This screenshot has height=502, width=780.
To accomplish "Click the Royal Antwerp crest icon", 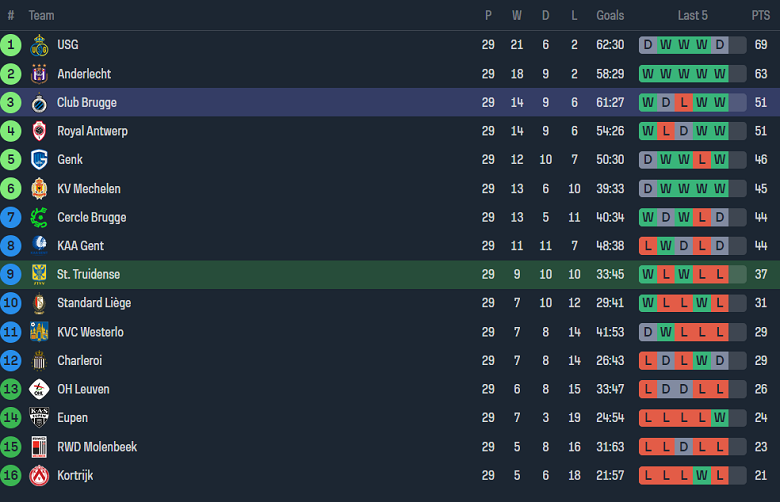I will [40, 131].
